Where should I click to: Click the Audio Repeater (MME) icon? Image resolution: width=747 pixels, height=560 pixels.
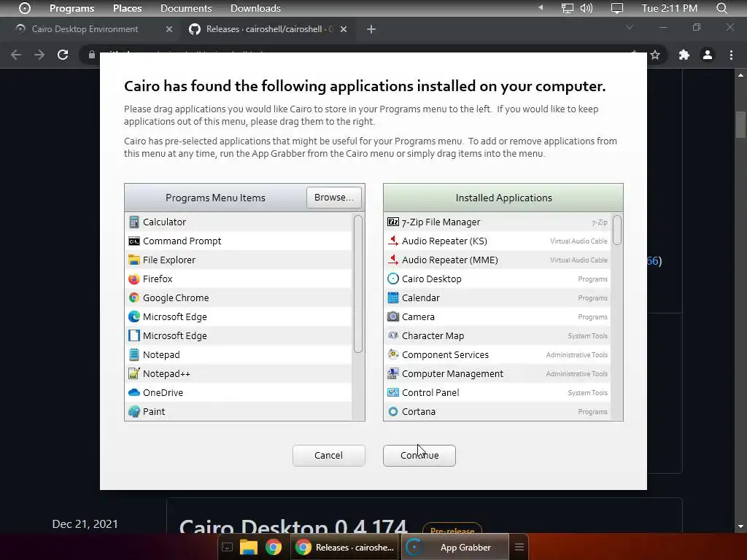(393, 260)
